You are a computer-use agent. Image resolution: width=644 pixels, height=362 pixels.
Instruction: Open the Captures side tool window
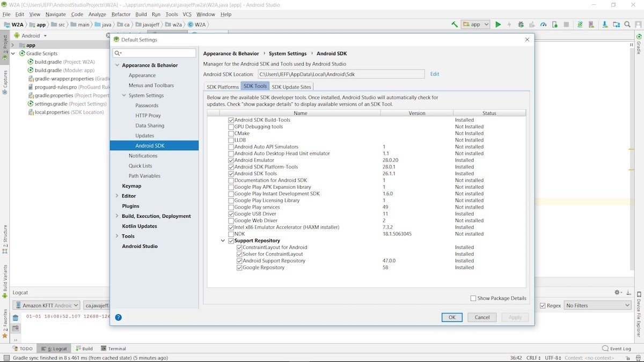[5, 82]
